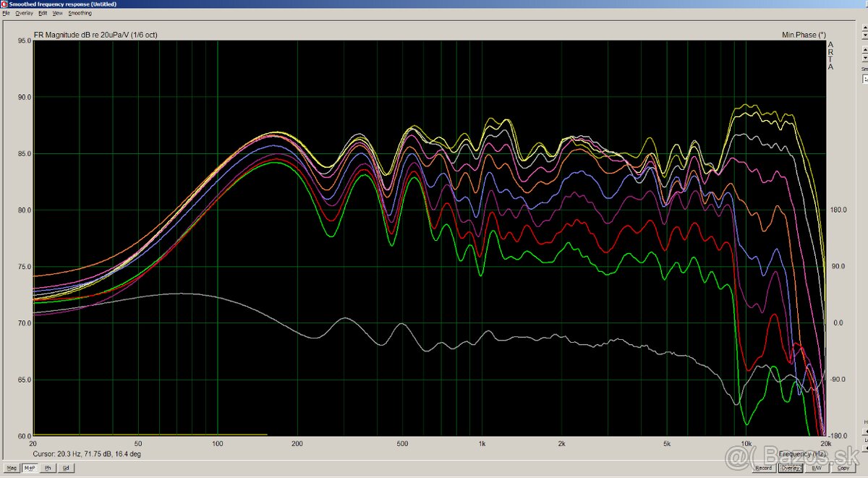Image resolution: width=868 pixels, height=478 pixels.
Task: Open the Overlay menu in menu bar
Action: point(24,13)
